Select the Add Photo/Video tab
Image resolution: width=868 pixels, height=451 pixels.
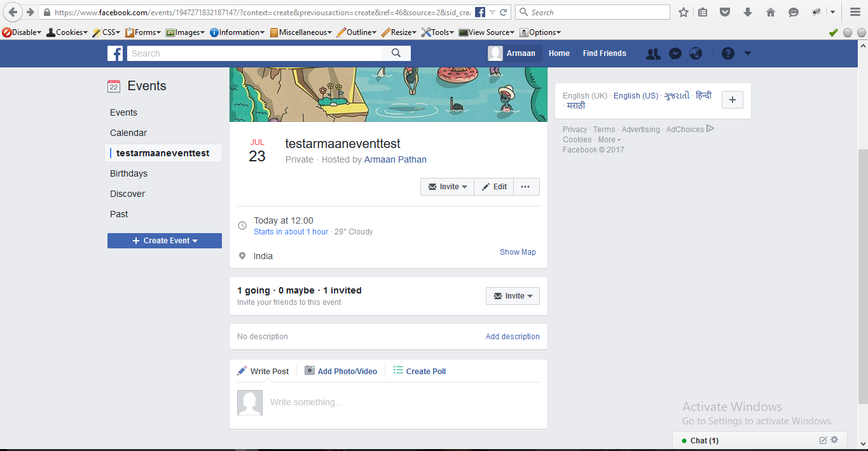coord(341,371)
